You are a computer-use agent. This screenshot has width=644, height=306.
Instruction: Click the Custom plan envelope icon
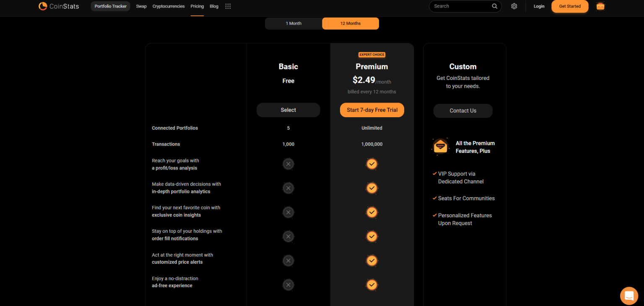[x=440, y=147]
